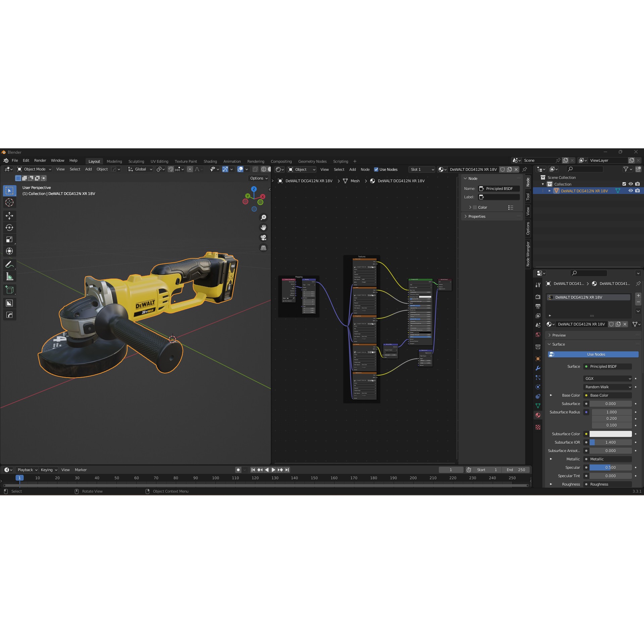Open the Physics properties tab
This screenshot has width=644, height=644.
point(538,387)
